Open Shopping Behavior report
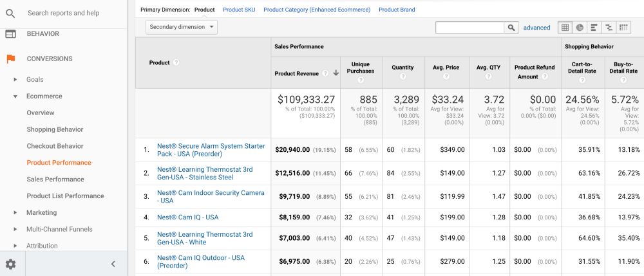 click(x=55, y=129)
